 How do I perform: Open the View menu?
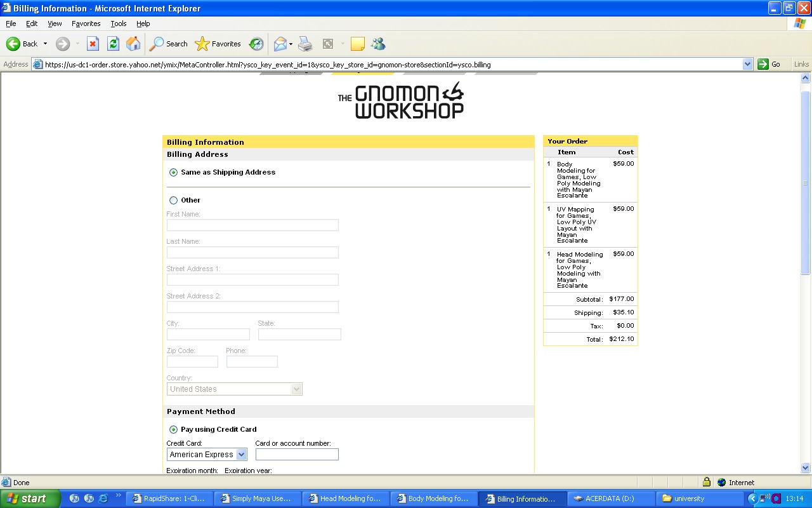coord(55,23)
